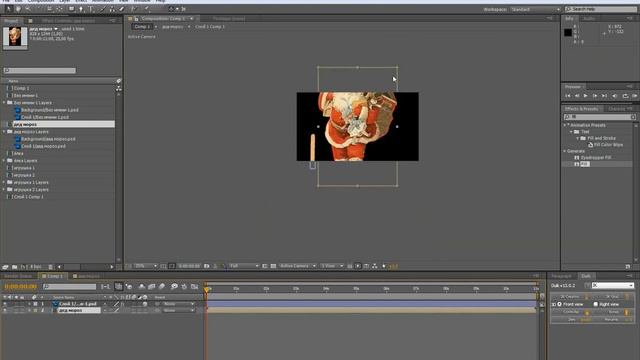Open the Window menu
The width and height of the screenshot is (640, 360).
click(x=142, y=1)
